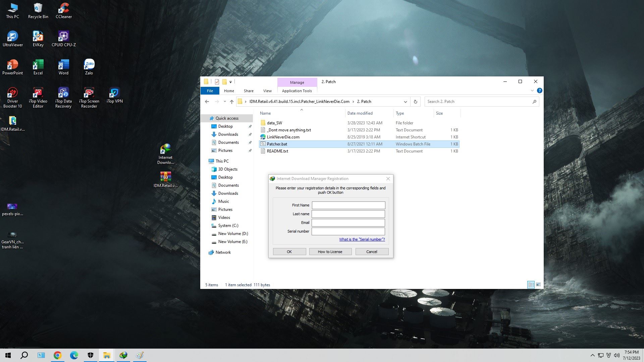This screenshot has width=644, height=362.
Task: Open Downloads under Quick access
Action: pos(228,134)
